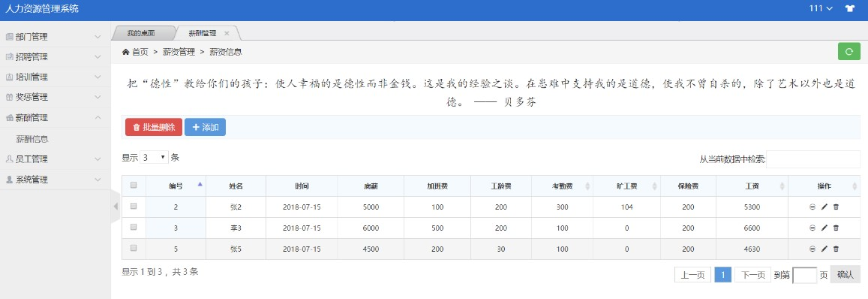Click the green refresh button

click(x=849, y=52)
